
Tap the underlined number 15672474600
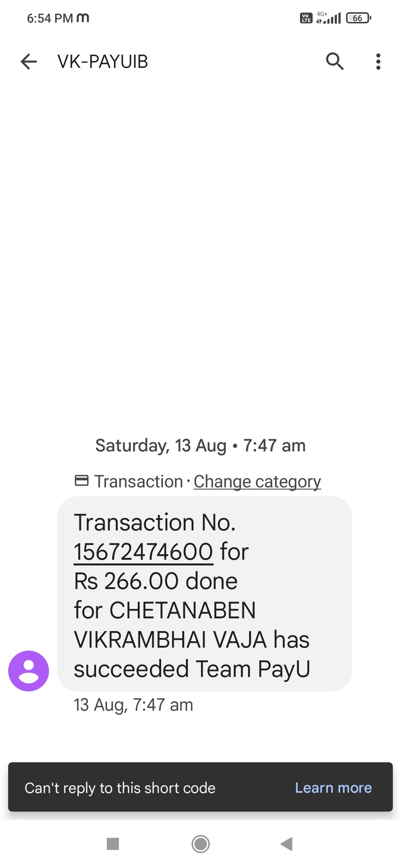tap(143, 552)
